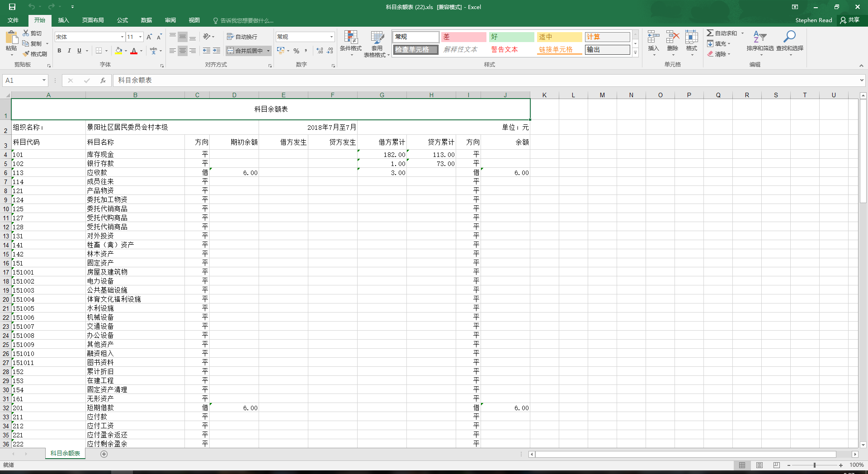Expand the font name dropdown 宋体
Screen dimensions: 868x474
pos(122,37)
